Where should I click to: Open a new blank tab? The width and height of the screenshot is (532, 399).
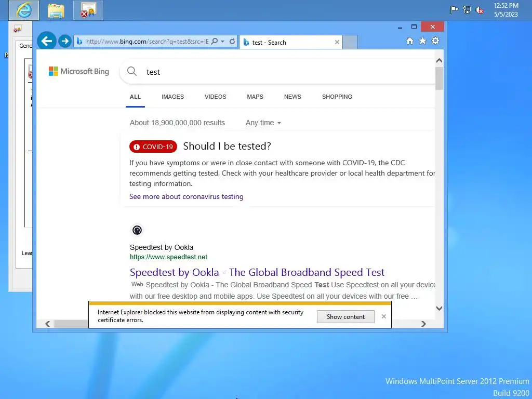[x=350, y=43]
